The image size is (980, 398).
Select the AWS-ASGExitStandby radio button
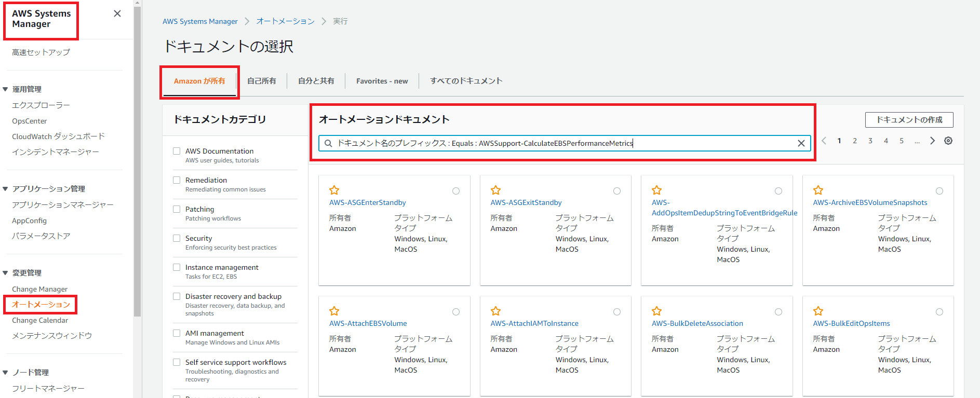pos(617,191)
